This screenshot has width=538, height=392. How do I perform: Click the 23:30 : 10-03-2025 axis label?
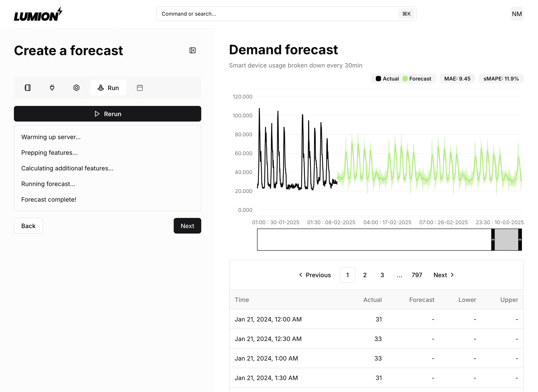coord(500,222)
